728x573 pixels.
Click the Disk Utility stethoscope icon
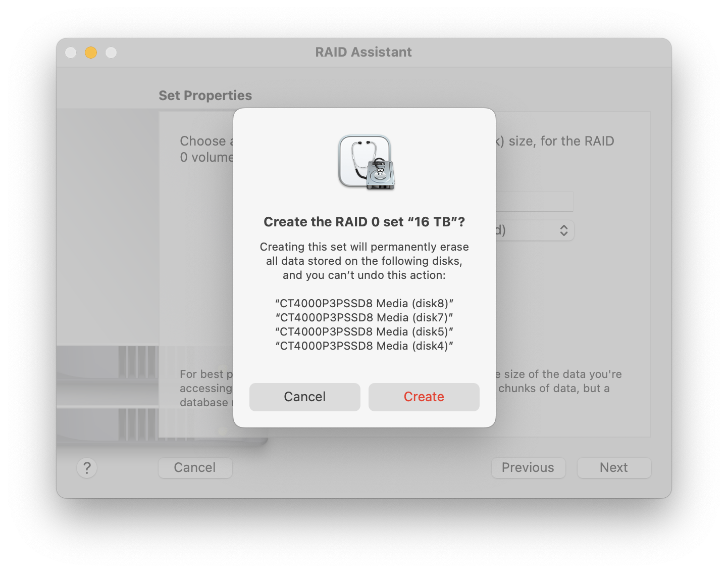366,162
